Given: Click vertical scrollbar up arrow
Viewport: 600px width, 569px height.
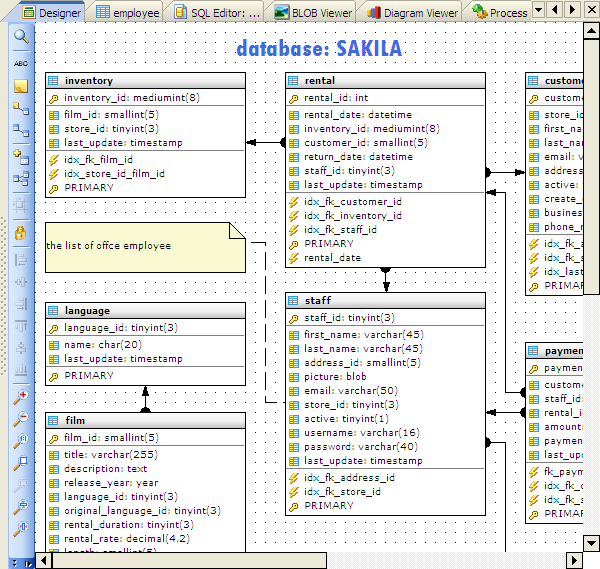Looking at the screenshot, I should click(x=591, y=31).
